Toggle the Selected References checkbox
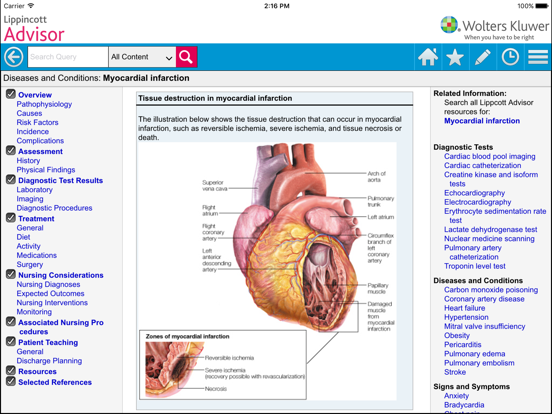 11,381
